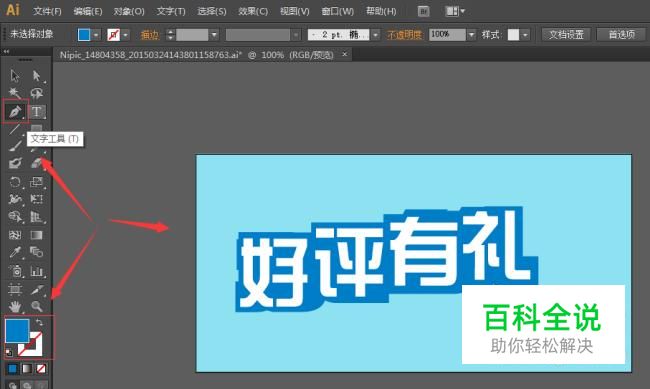Select the Width tool
This screenshot has height=389, width=650.
click(15, 199)
